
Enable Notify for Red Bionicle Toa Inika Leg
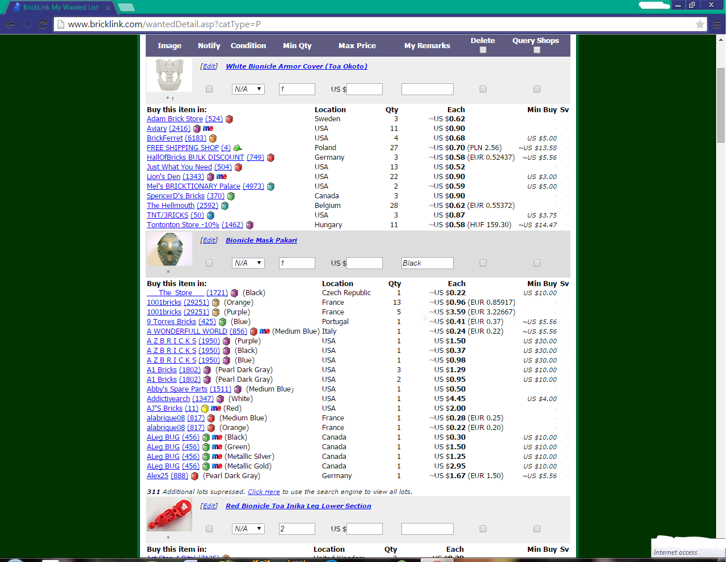[209, 529]
